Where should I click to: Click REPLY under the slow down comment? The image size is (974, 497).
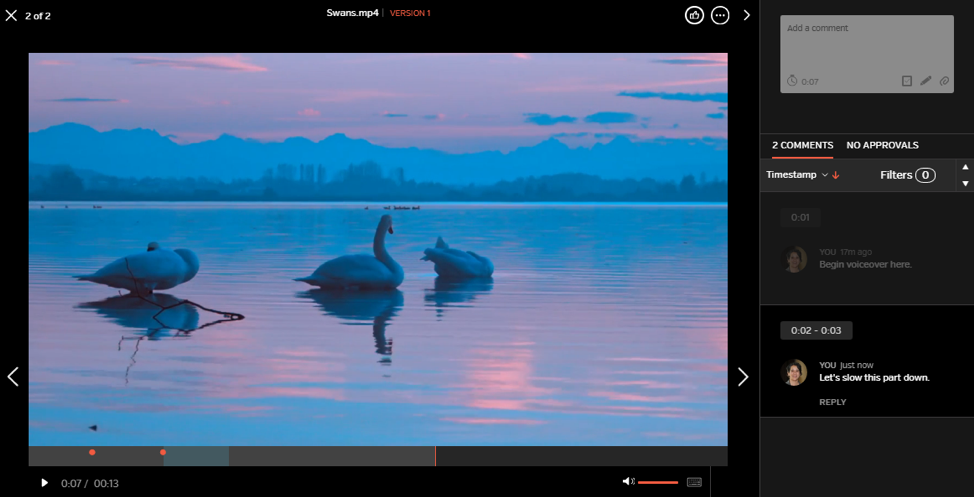(832, 402)
